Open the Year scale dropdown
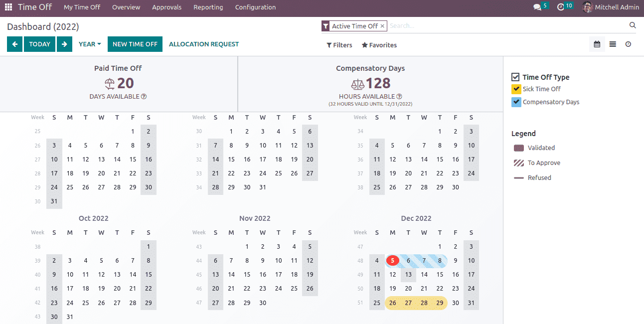 pos(90,44)
